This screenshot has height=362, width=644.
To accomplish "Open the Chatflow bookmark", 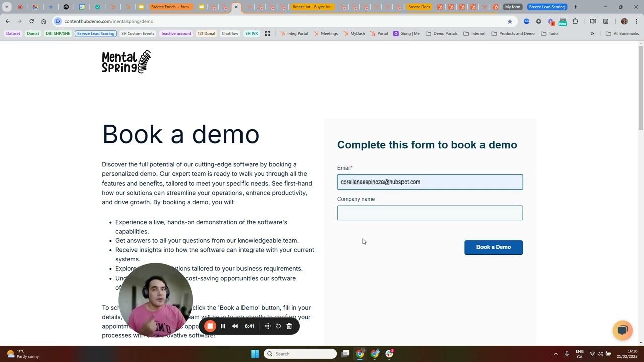I will 230,34.
